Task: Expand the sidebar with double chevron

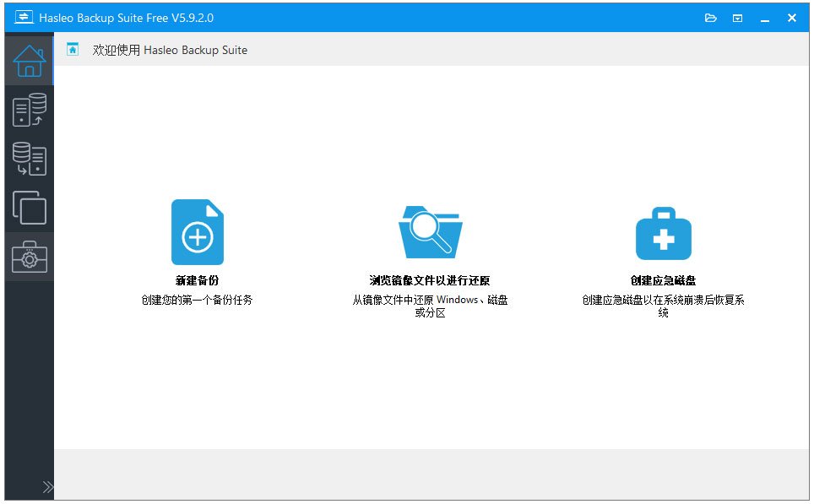Action: point(48,487)
